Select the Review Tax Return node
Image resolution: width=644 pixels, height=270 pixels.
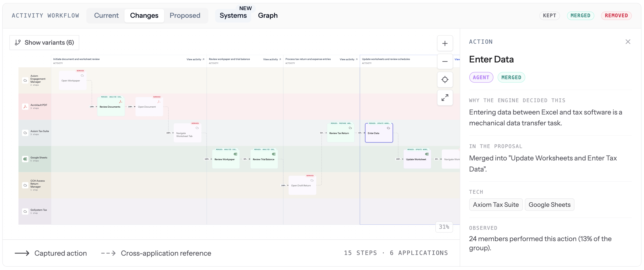coord(340,133)
